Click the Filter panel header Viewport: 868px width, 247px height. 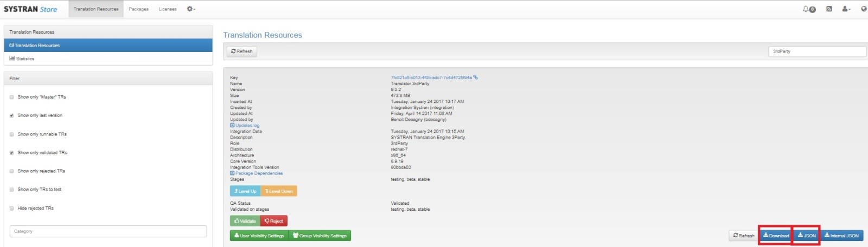tap(108, 79)
